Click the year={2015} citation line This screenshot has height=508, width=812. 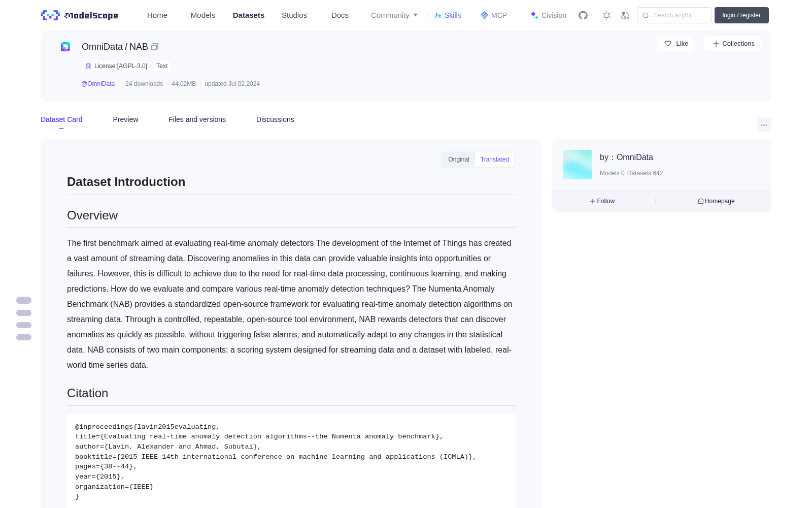click(x=99, y=477)
